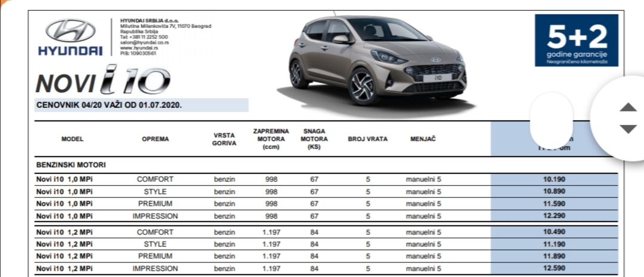Viewport: 644px width, 277px height.
Task: Select the PIB: 109030561 line
Action: (138, 53)
